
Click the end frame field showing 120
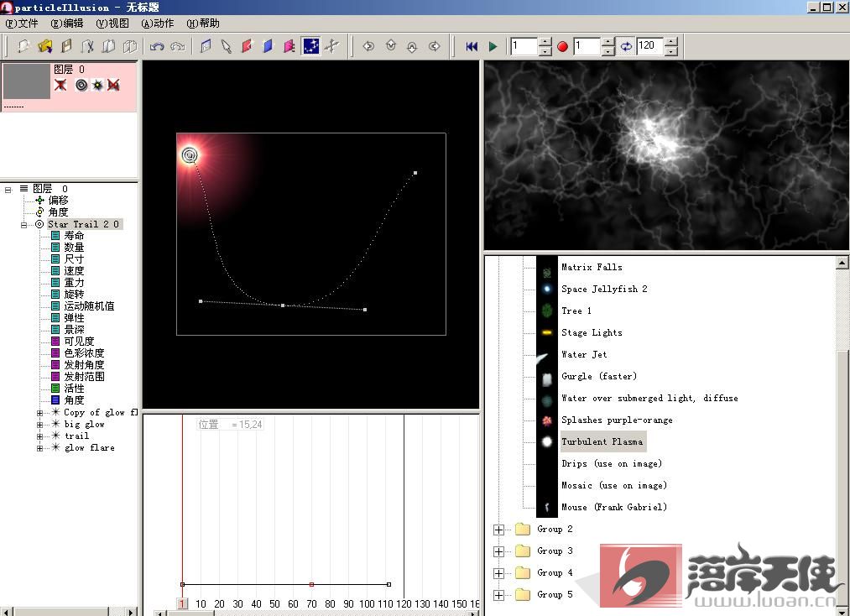(x=650, y=46)
